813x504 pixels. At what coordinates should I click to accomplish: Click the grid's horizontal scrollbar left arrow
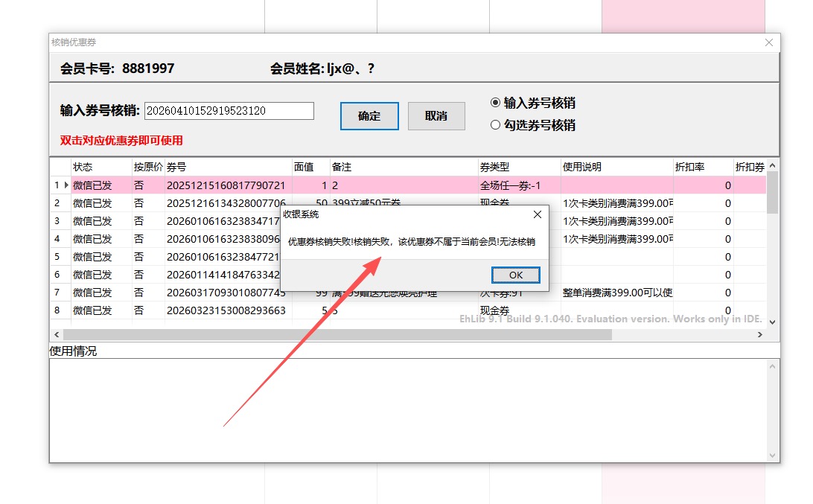click(x=57, y=335)
